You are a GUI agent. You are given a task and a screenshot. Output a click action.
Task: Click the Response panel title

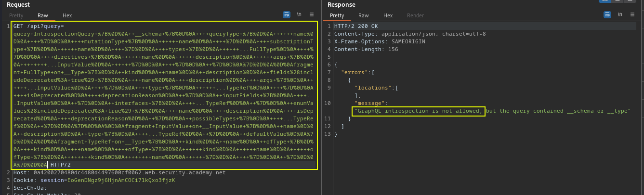[341, 4]
